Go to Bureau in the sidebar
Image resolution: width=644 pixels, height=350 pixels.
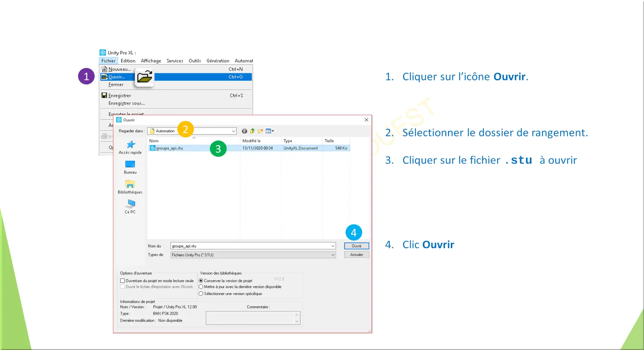pyautogui.click(x=130, y=167)
